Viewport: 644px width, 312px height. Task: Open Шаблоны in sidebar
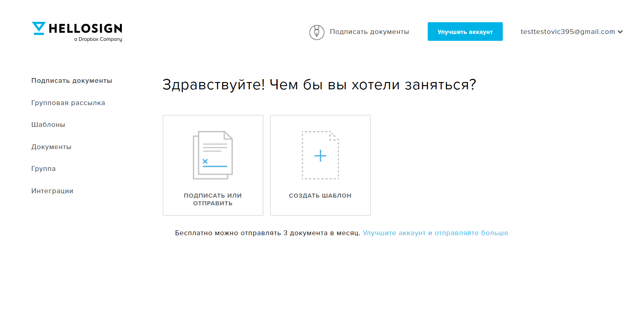(48, 124)
